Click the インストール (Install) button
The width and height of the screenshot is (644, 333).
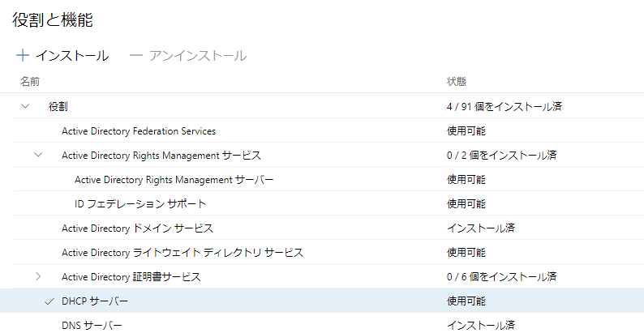click(62, 56)
